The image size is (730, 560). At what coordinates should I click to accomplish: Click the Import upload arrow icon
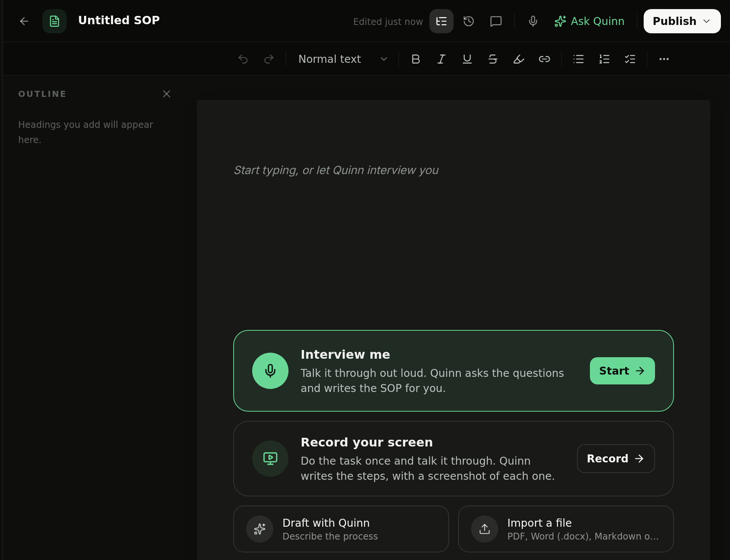click(x=485, y=529)
